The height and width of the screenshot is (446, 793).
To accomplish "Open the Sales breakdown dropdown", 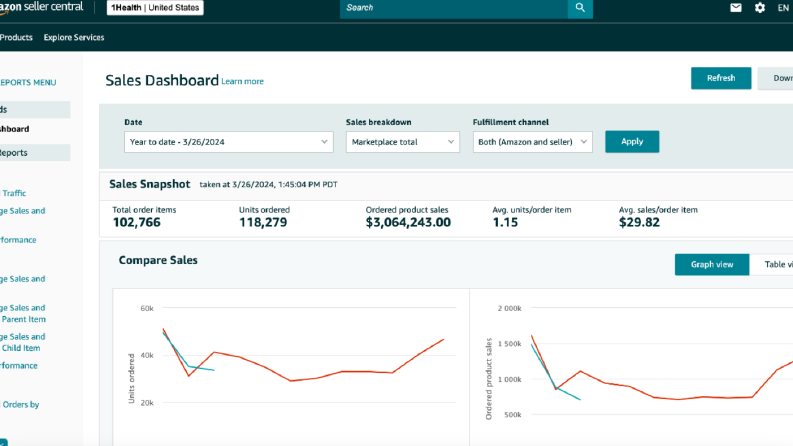I will click(403, 142).
